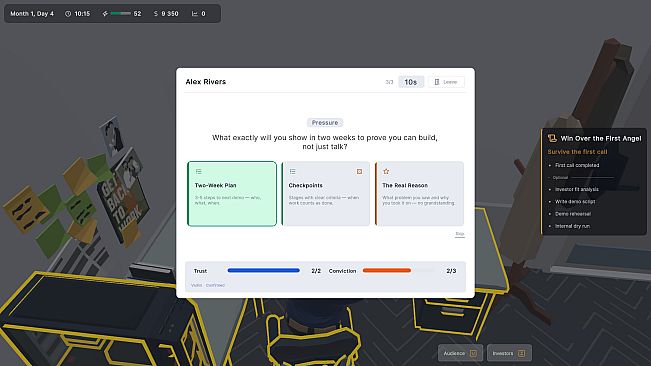The width and height of the screenshot is (651, 366).
Task: Click the scroll quest icon
Action: (552, 138)
